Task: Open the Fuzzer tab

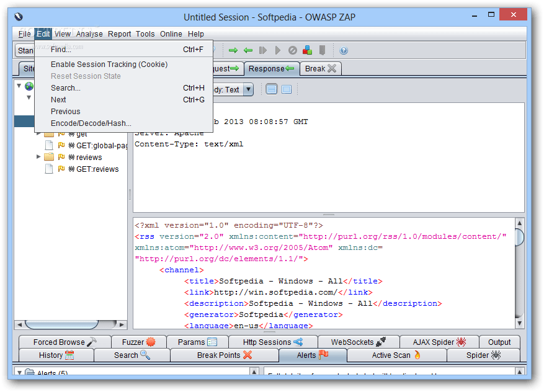Action: pos(139,342)
